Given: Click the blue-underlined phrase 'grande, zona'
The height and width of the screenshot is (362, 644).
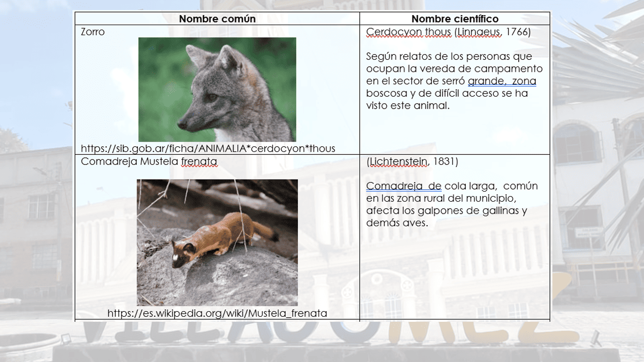Looking at the screenshot, I should pyautogui.click(x=502, y=81).
